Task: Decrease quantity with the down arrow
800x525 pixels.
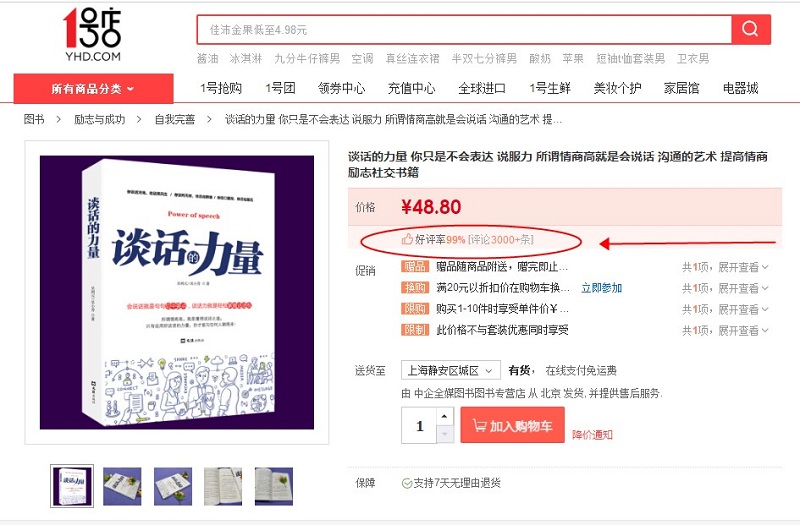Action: pos(445,434)
